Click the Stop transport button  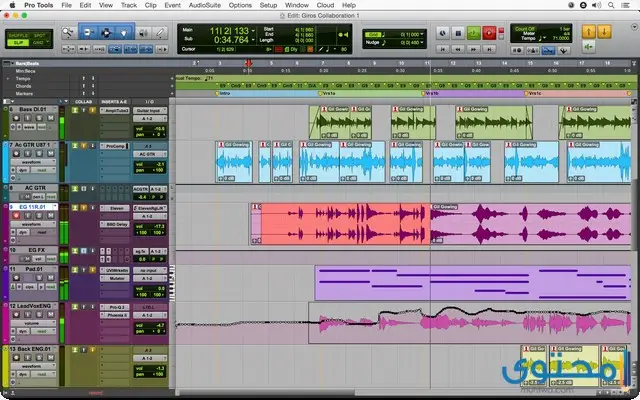458,33
